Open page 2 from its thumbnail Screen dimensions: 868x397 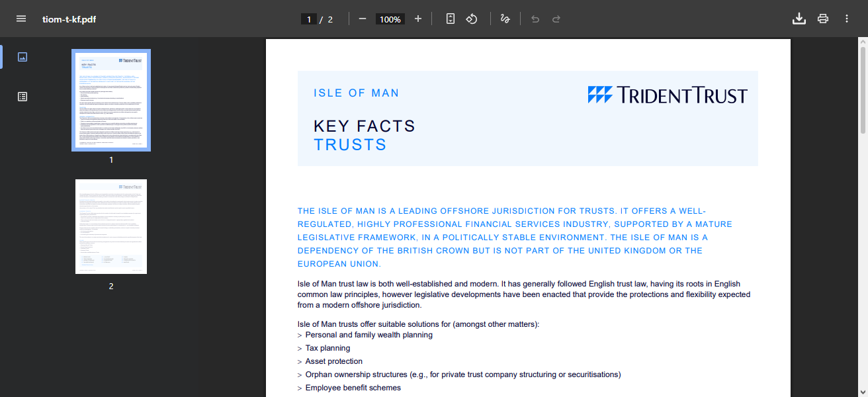point(110,226)
